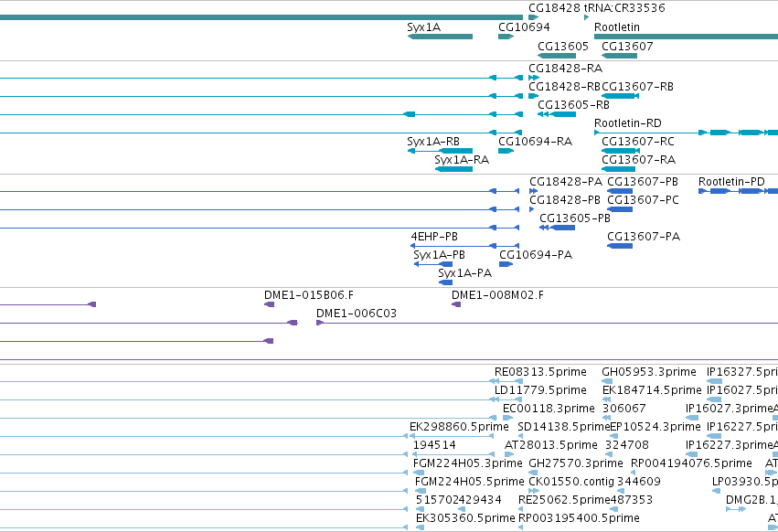The image size is (778, 532).
Task: Select the CG13605-RB transcript label
Action: pos(573,105)
